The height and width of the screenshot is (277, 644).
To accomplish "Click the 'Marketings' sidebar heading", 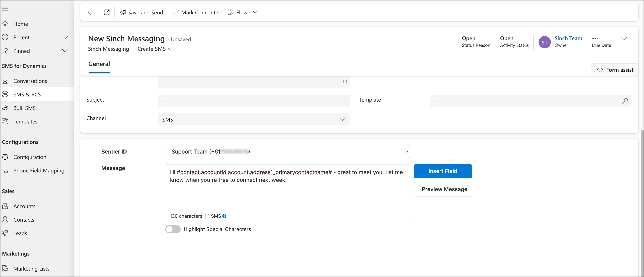I will (16, 254).
